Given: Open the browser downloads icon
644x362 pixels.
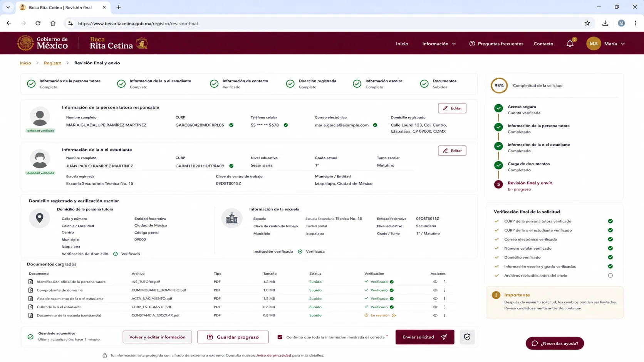Looking at the screenshot, I should [x=605, y=23].
